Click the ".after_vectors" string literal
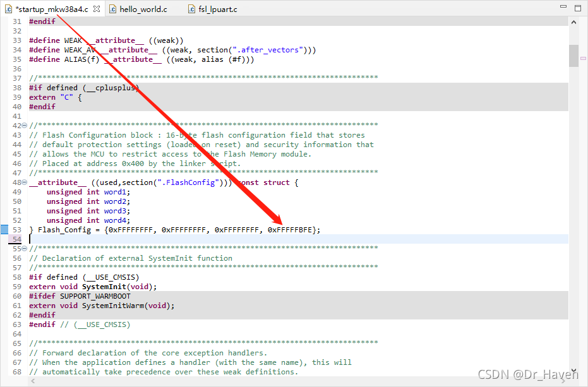Image resolution: width=588 pixels, height=387 pixels. click(x=268, y=50)
